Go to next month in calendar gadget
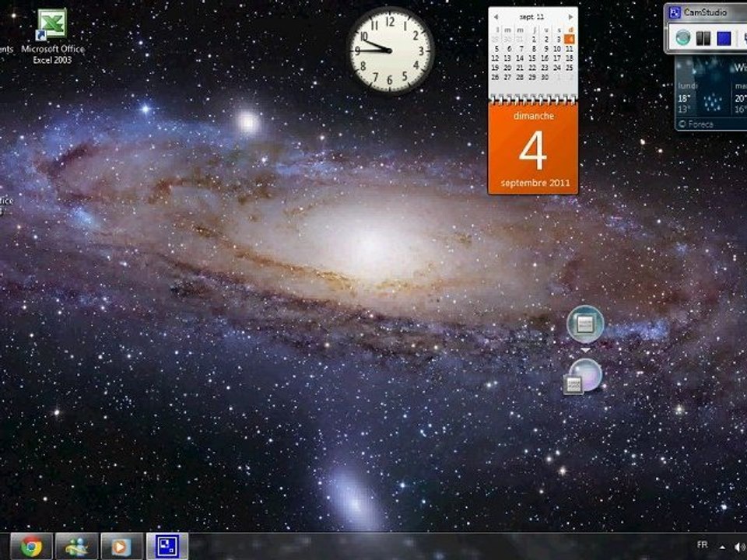Viewport: 747px width, 560px height. [x=570, y=16]
